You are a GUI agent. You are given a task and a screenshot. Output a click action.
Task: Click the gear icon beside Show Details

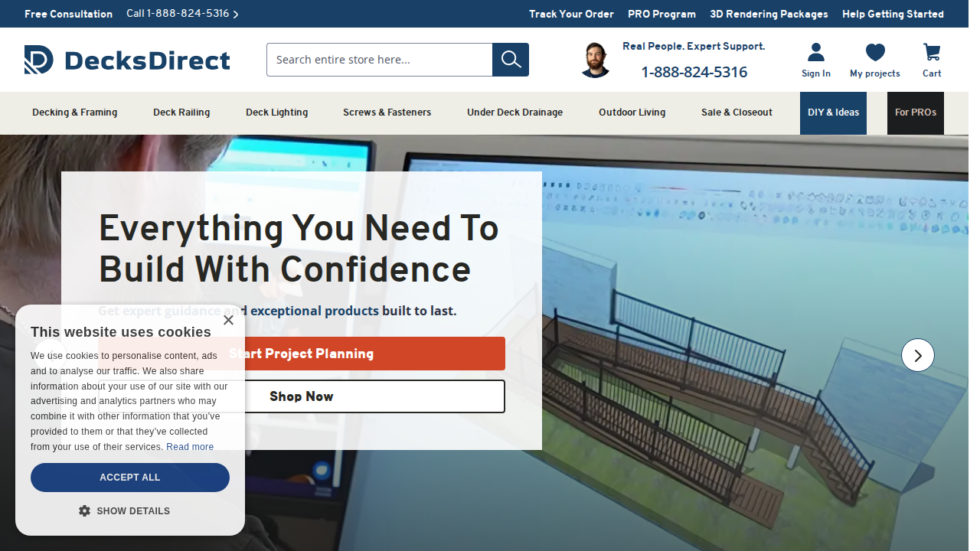(84, 510)
